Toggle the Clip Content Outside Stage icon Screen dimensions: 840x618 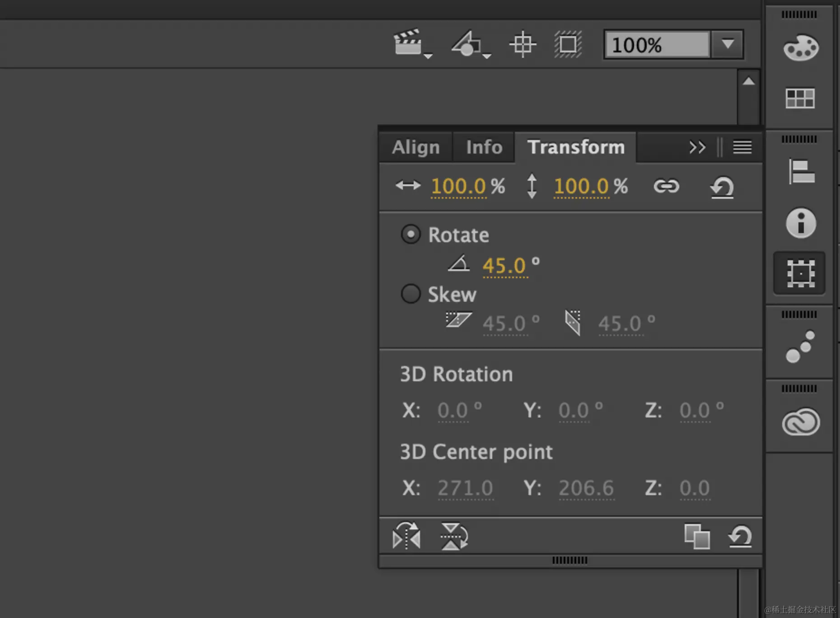coord(568,44)
